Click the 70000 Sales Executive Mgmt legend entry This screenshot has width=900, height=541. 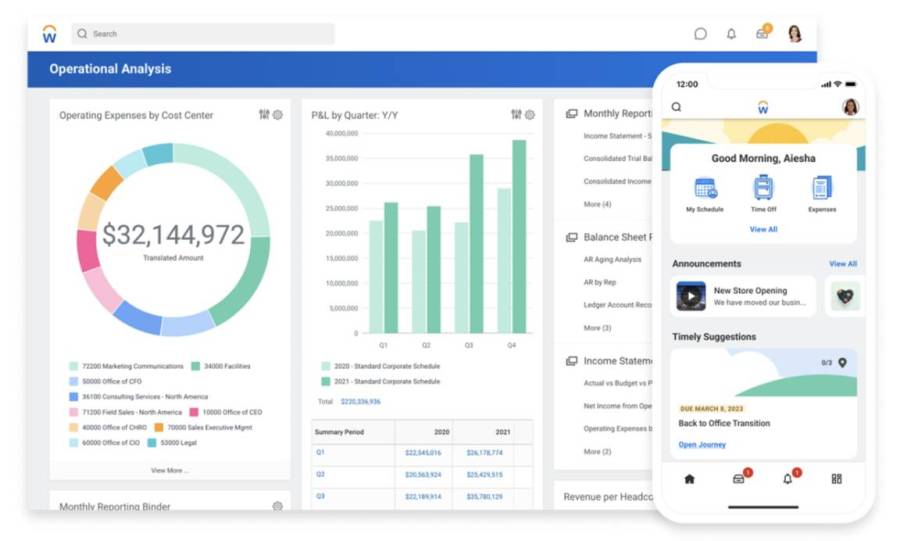204,427
